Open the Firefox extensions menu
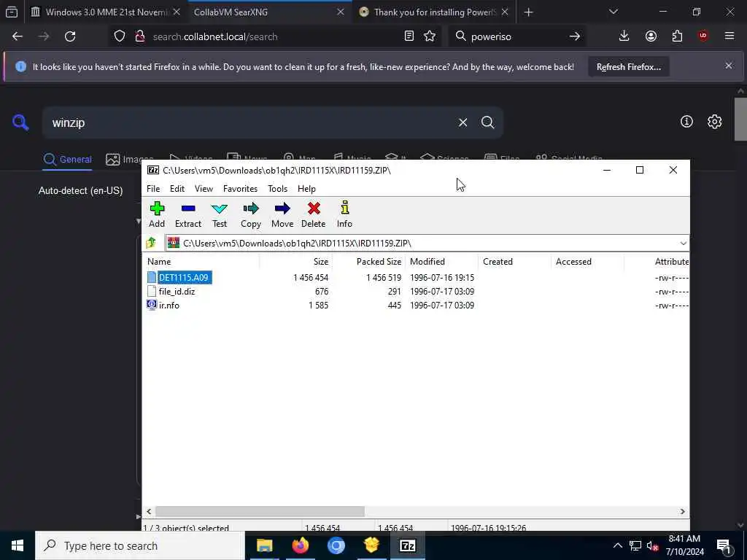The width and height of the screenshot is (747, 560). [677, 36]
